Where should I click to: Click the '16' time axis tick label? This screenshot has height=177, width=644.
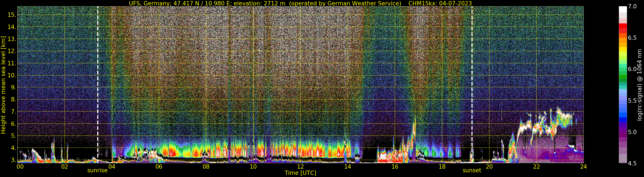394,167
